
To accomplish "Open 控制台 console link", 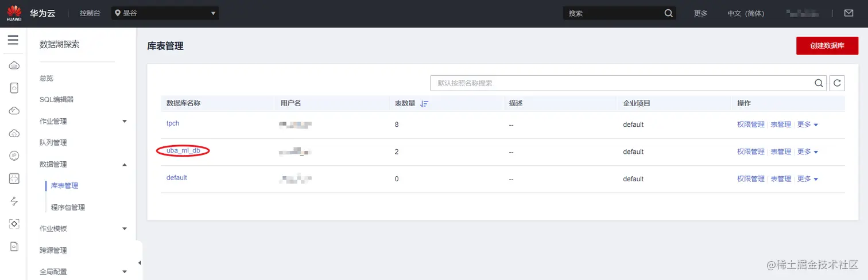I will (x=90, y=13).
